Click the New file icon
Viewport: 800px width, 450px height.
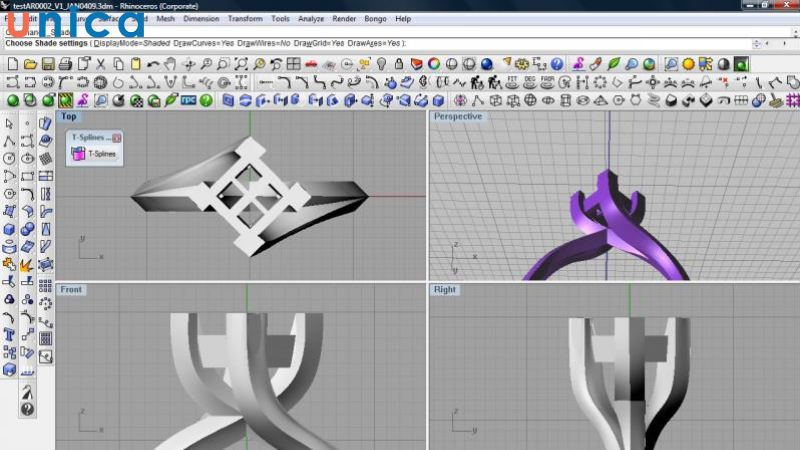(x=13, y=64)
